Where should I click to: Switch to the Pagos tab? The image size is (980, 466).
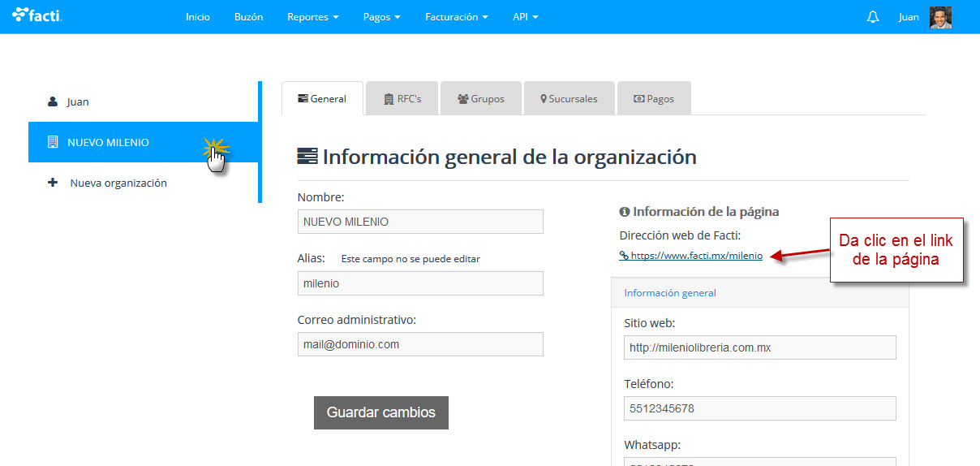(x=654, y=98)
